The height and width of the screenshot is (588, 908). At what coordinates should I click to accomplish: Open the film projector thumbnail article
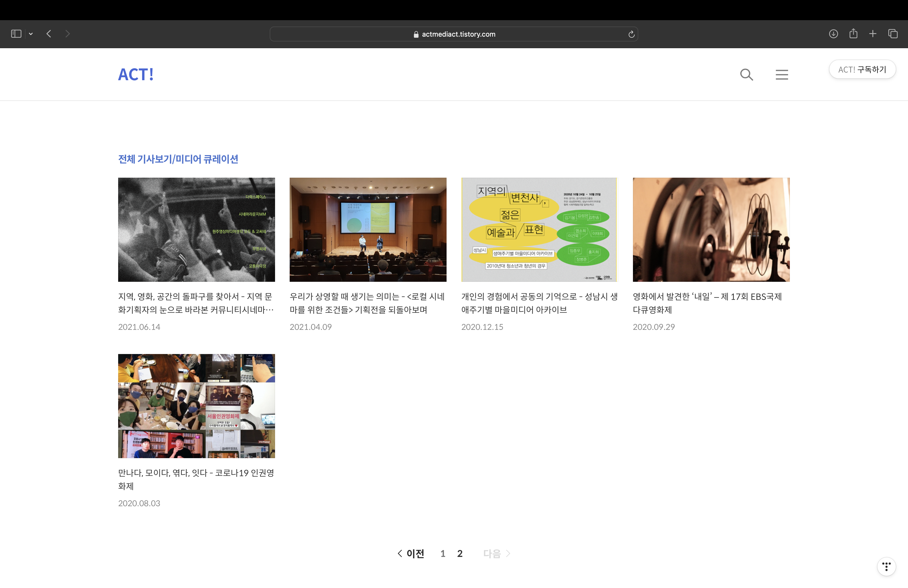(711, 229)
